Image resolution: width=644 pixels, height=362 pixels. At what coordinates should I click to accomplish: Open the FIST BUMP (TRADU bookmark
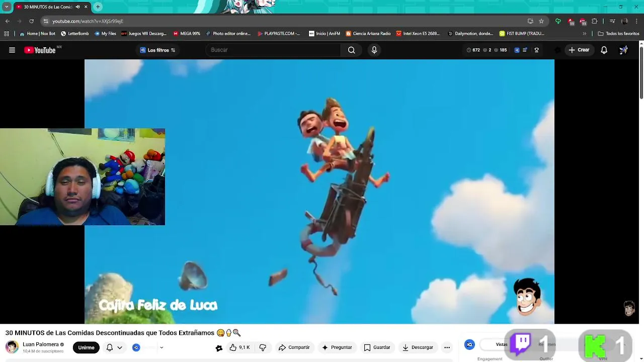coord(522,34)
